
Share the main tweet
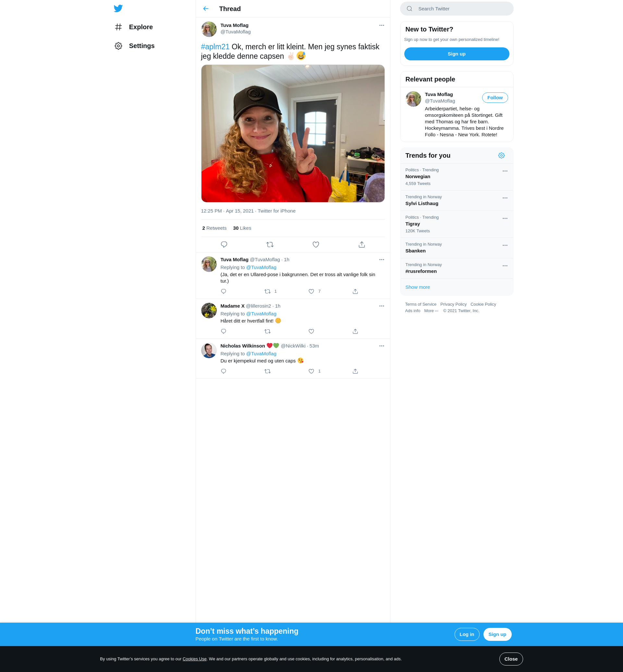coord(361,244)
